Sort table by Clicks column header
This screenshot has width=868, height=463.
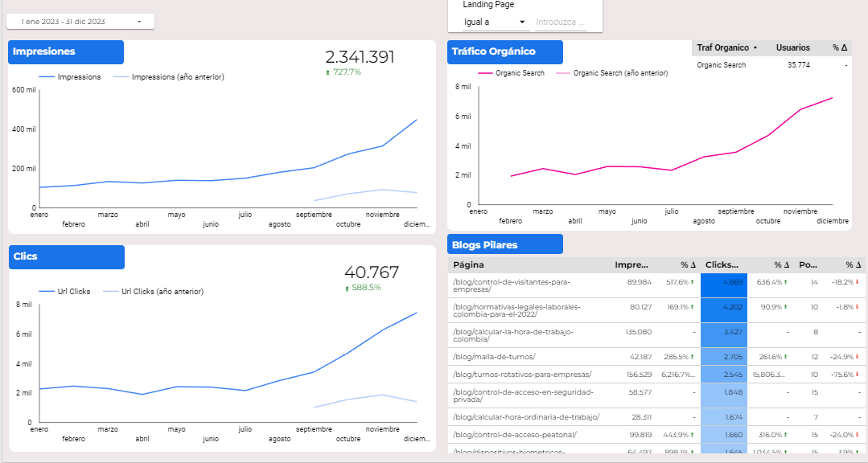click(x=722, y=265)
